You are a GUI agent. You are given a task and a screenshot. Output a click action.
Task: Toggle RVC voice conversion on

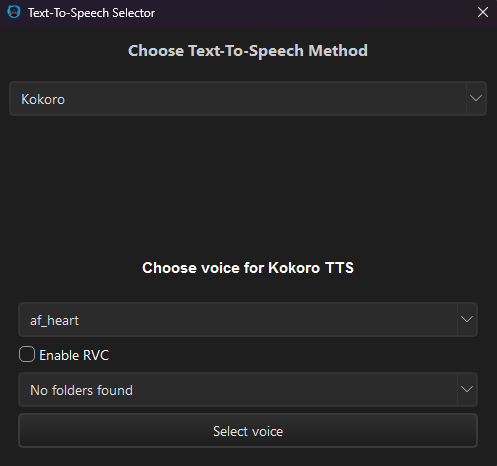(27, 354)
